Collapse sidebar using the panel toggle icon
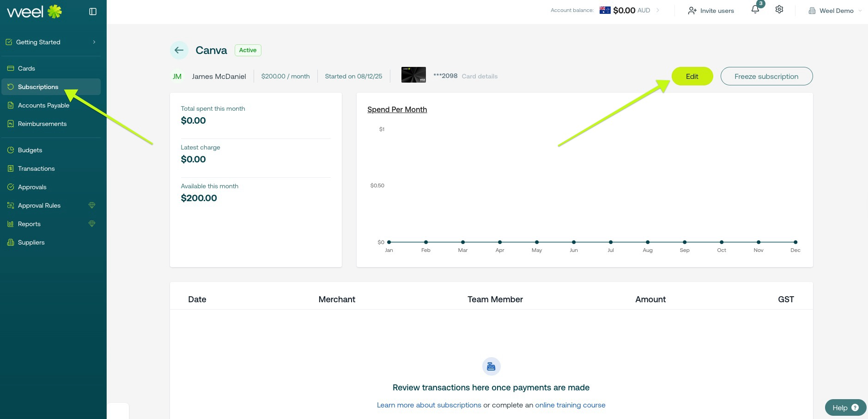This screenshot has width=868, height=419. click(93, 12)
